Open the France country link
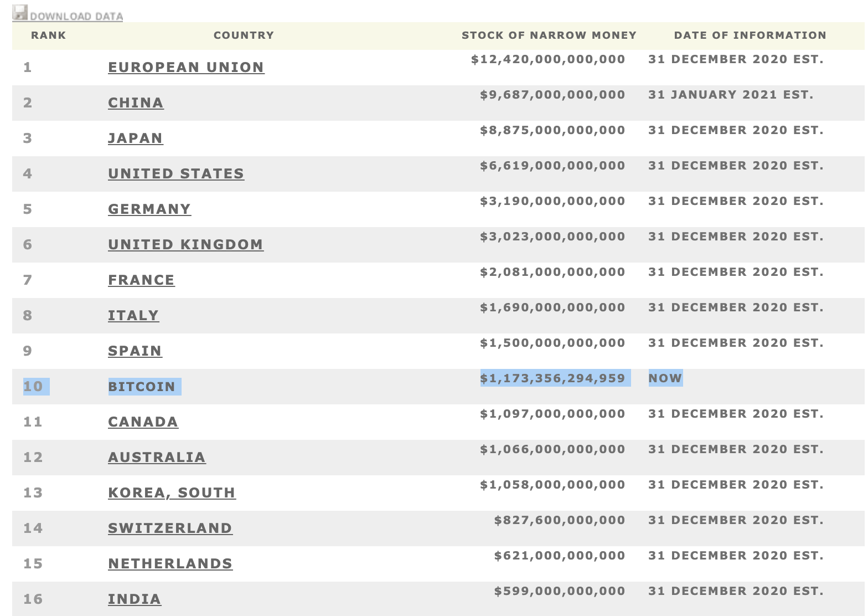868x616 pixels. pos(141,280)
